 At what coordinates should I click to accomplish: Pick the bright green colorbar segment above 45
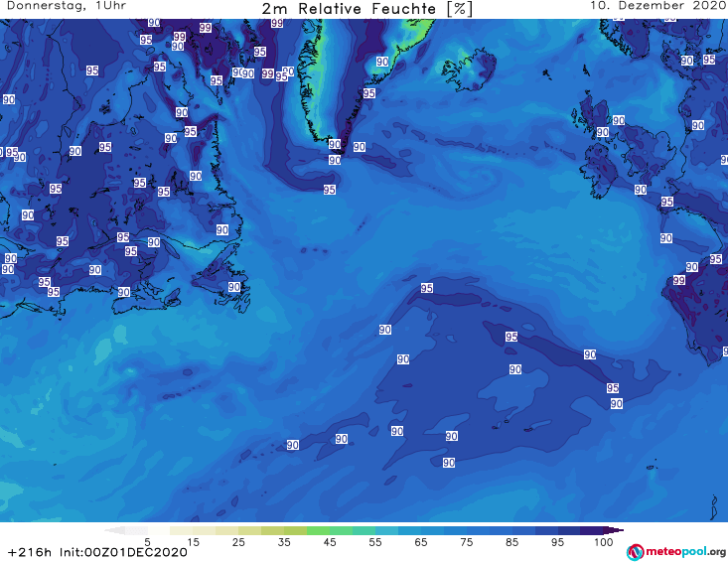318,530
